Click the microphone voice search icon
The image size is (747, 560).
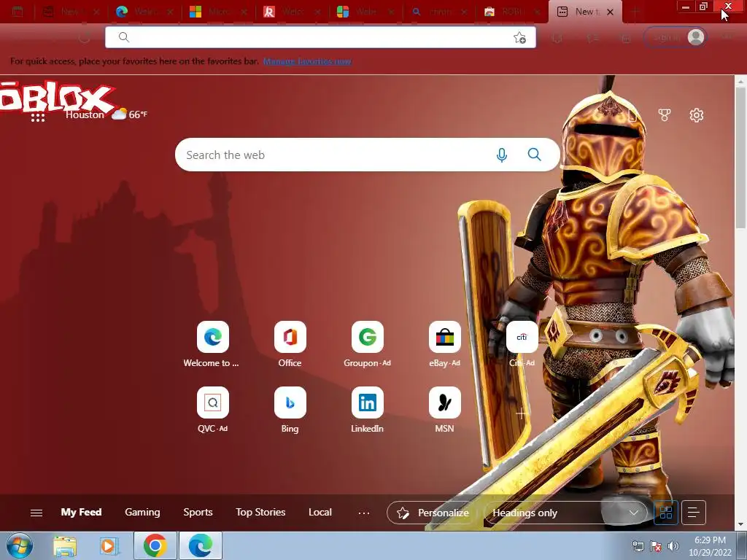(x=502, y=155)
